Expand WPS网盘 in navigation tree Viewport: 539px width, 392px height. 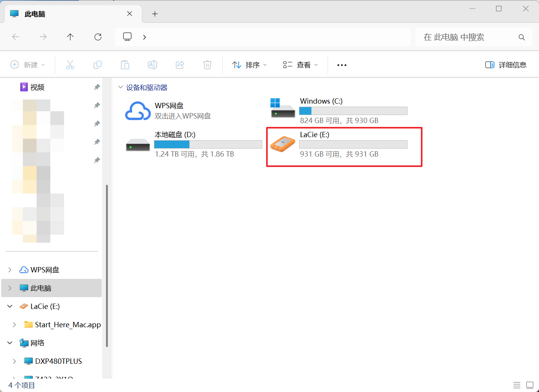point(10,270)
